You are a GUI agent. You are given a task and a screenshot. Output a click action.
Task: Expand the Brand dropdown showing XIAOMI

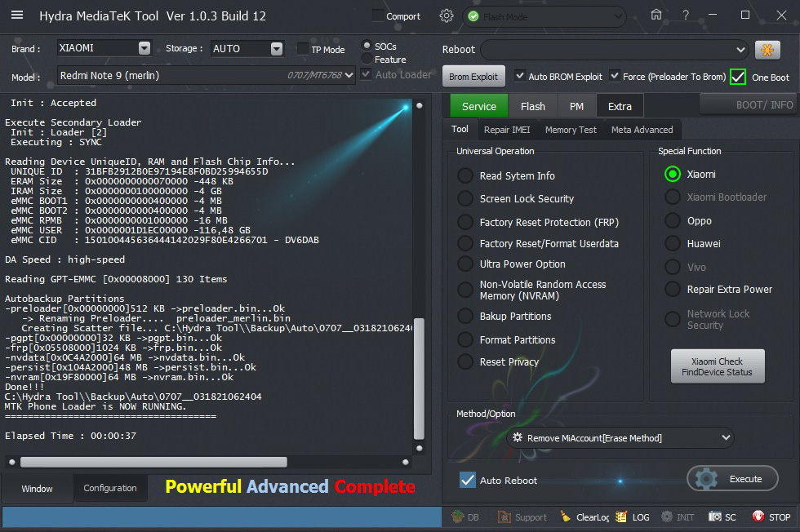click(x=144, y=48)
